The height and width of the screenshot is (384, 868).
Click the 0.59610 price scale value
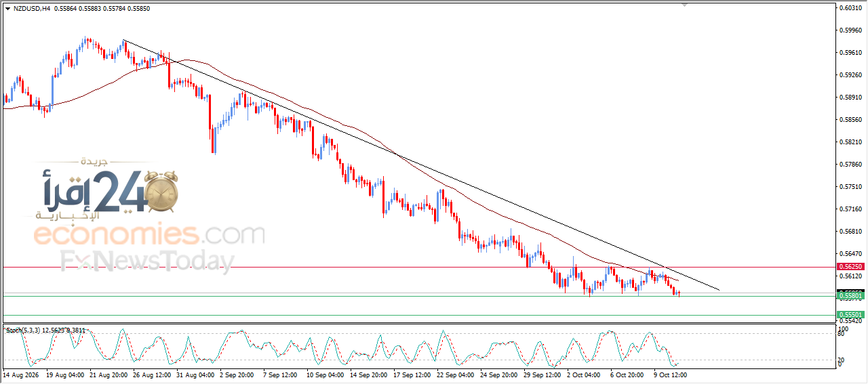pyautogui.click(x=850, y=52)
